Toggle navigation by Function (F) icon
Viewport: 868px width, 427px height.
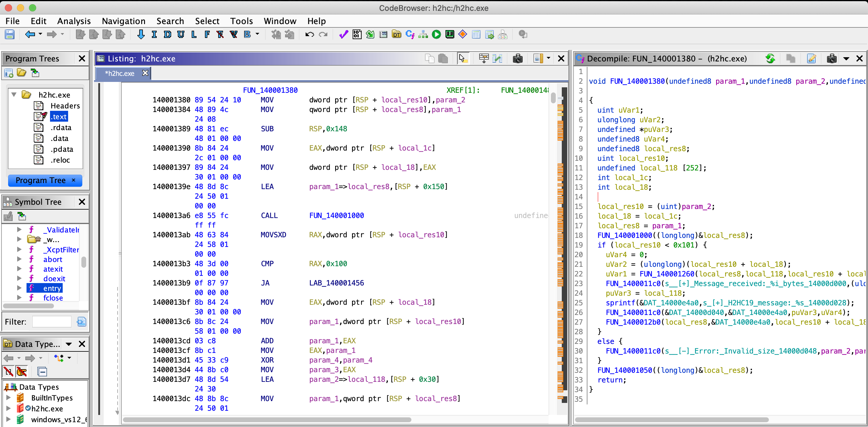click(x=207, y=34)
